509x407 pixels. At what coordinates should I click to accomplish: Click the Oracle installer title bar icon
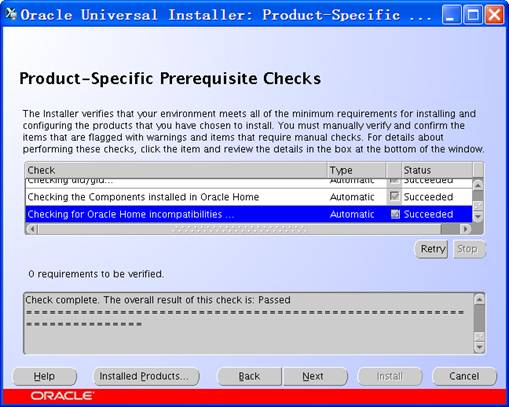[x=11, y=14]
